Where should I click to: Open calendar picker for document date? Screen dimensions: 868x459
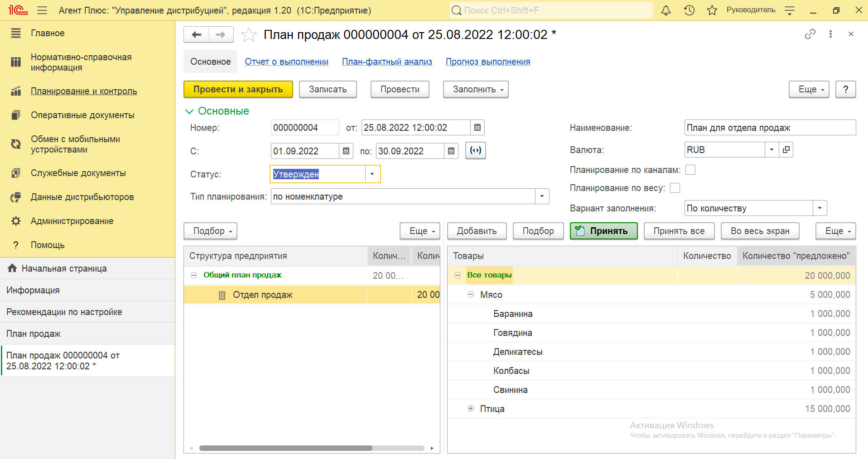coord(477,128)
